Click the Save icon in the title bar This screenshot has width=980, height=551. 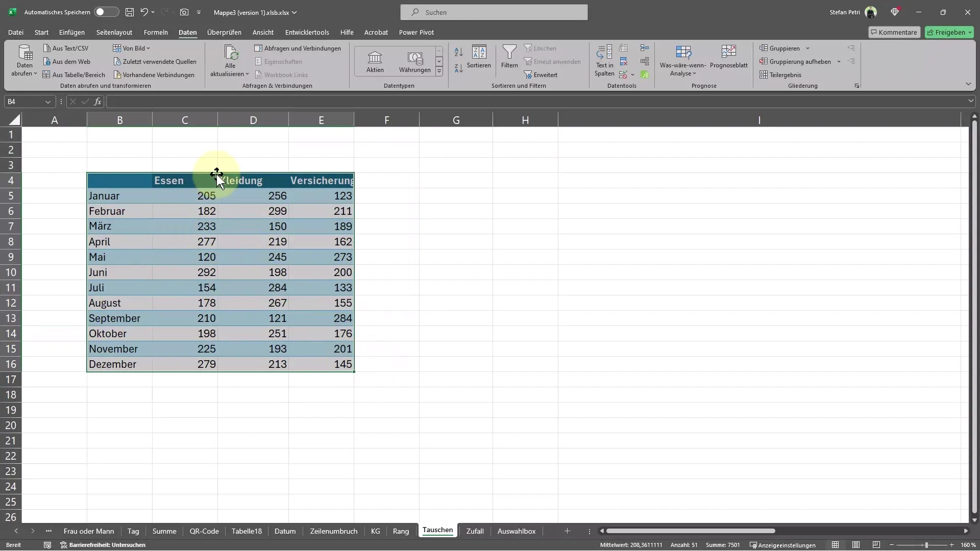pyautogui.click(x=130, y=12)
